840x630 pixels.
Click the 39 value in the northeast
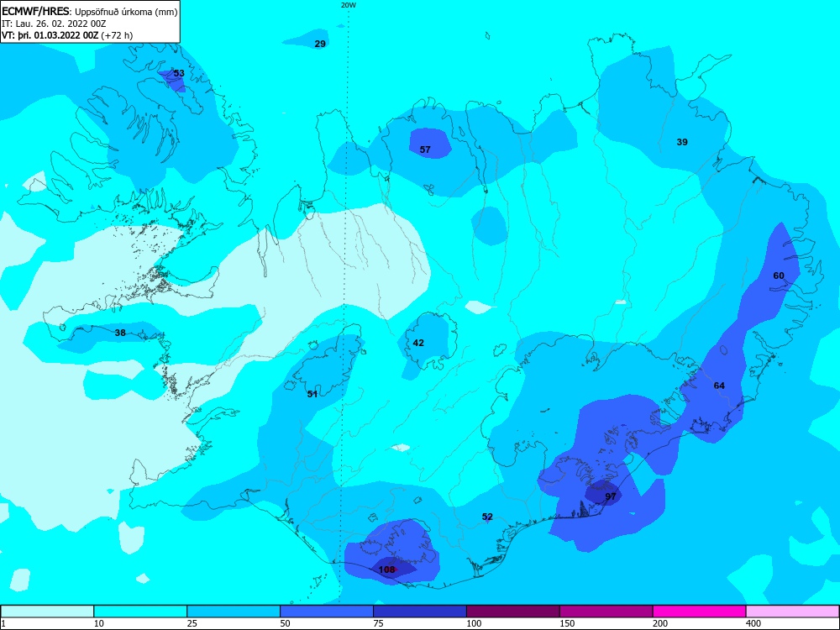click(682, 142)
